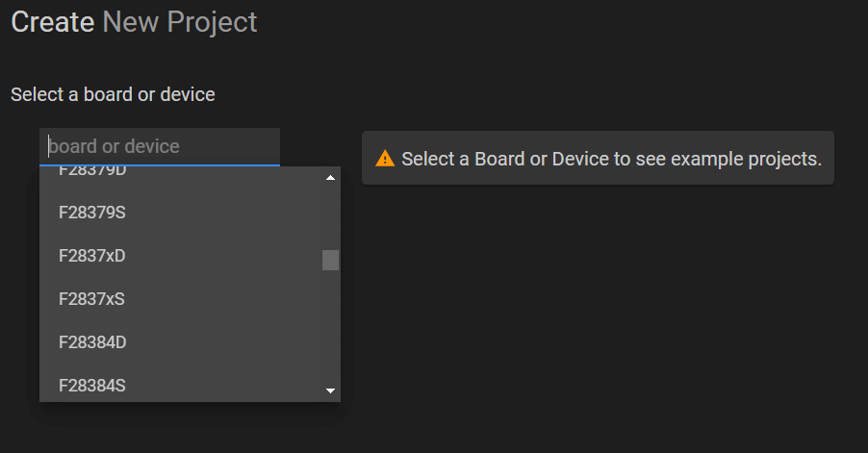Image resolution: width=868 pixels, height=453 pixels.
Task: Choose the F28379S device option
Action: [x=92, y=213]
